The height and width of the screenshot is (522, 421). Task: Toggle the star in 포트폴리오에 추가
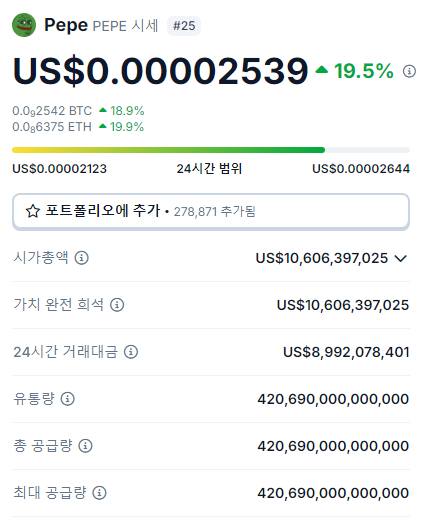[x=33, y=211]
